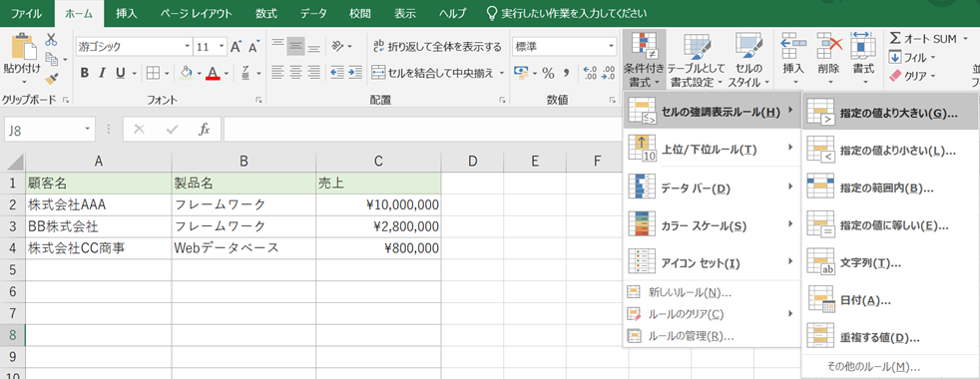980x379 pixels.
Task: Center text horizontally
Action: [x=295, y=72]
